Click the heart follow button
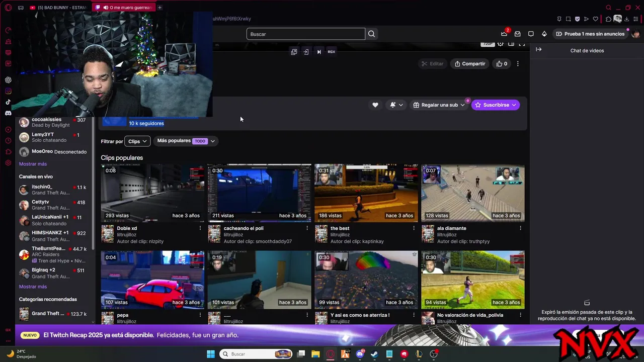This screenshot has height=362, width=644. pyautogui.click(x=375, y=105)
